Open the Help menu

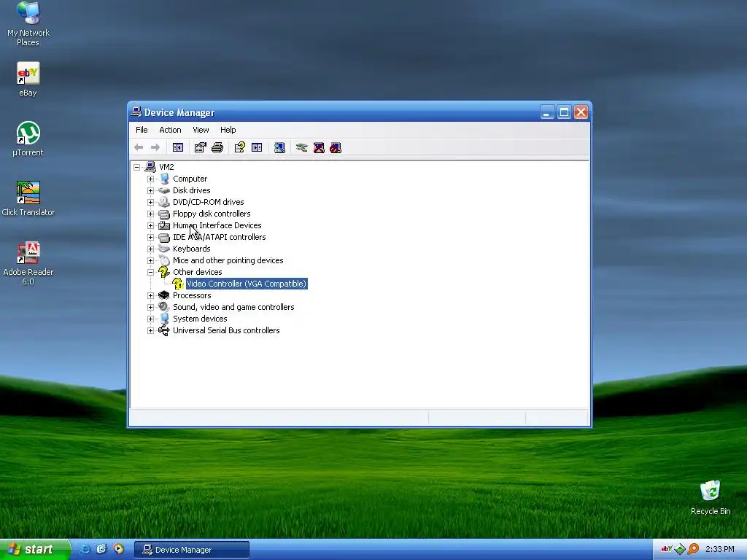click(228, 130)
